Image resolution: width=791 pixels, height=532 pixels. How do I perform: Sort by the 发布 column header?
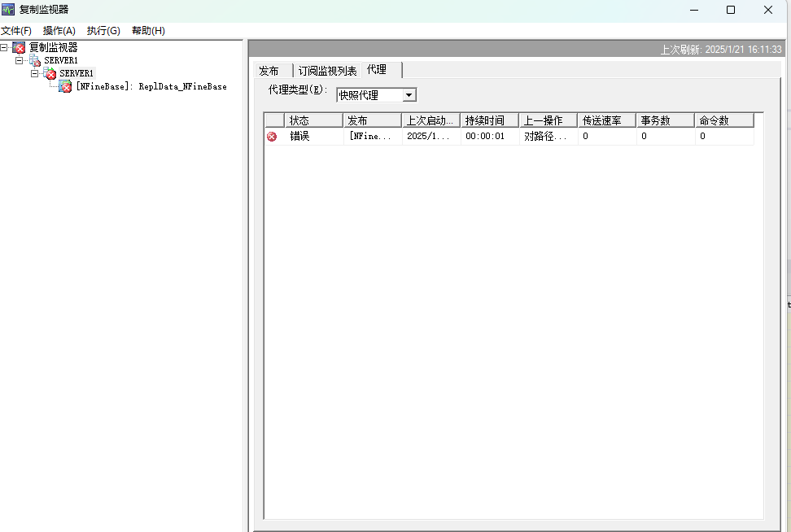point(372,120)
